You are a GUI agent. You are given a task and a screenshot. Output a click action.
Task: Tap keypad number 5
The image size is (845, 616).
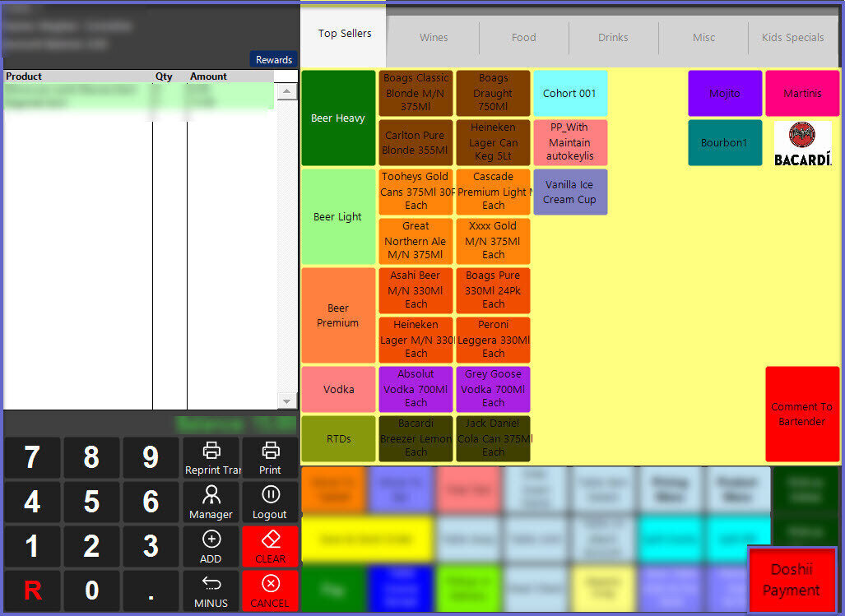(x=91, y=502)
